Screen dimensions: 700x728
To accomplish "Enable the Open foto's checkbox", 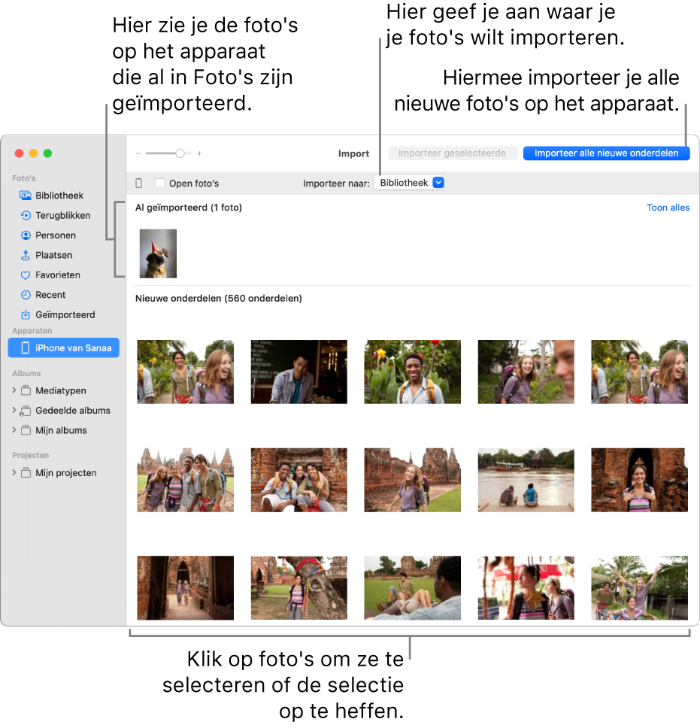I will [159, 183].
